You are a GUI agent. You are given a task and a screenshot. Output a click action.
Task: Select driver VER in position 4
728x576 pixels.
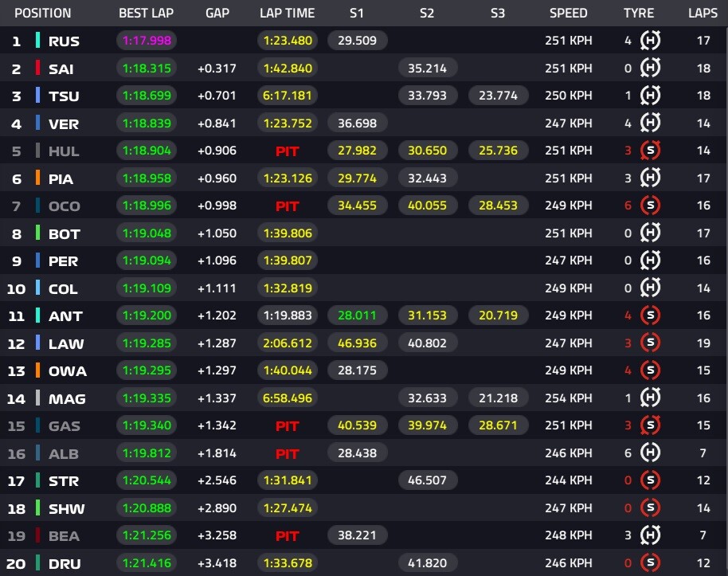(x=64, y=124)
